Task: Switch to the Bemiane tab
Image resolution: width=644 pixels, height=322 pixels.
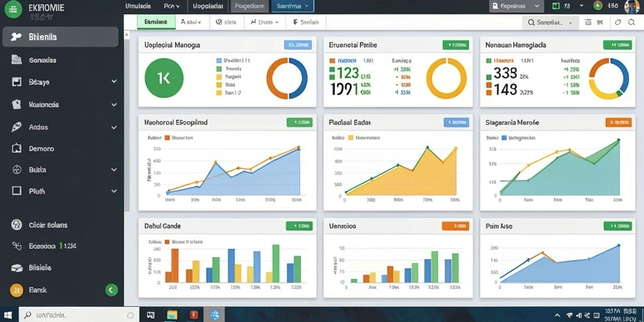Action: (x=156, y=22)
